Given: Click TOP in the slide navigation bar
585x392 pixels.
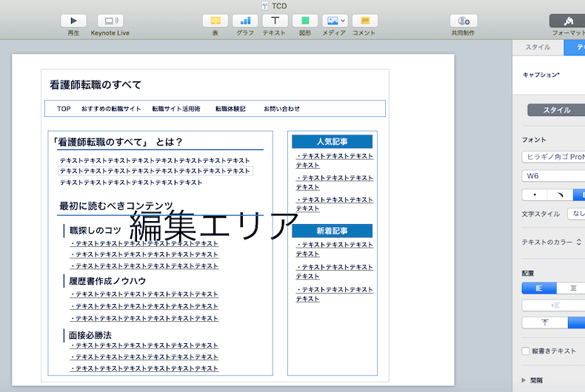Looking at the screenshot, I should click(64, 109).
